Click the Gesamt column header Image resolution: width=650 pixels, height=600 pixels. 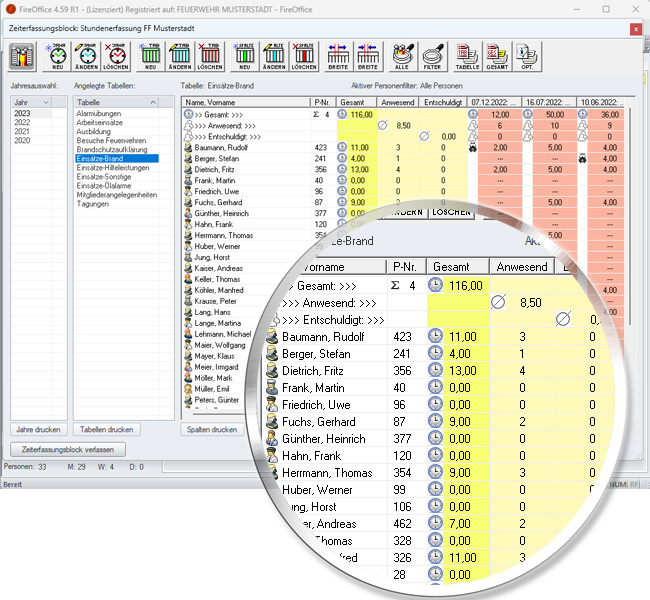[x=352, y=102]
